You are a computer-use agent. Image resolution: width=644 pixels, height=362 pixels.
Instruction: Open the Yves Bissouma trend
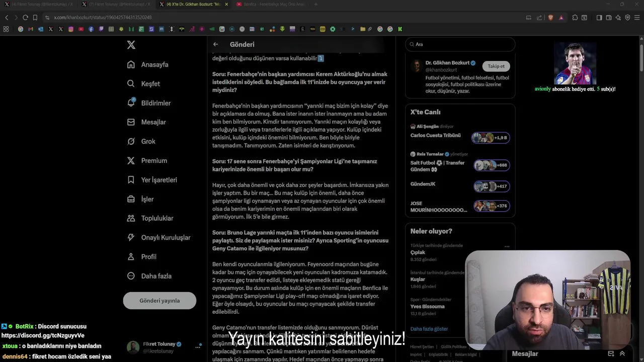coord(427,306)
